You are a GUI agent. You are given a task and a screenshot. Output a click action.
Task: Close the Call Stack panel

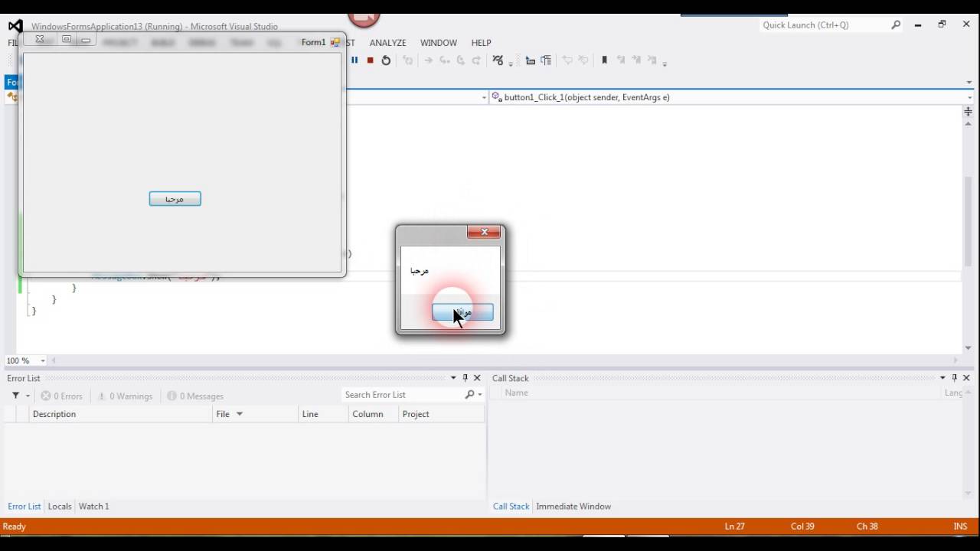[x=966, y=378]
